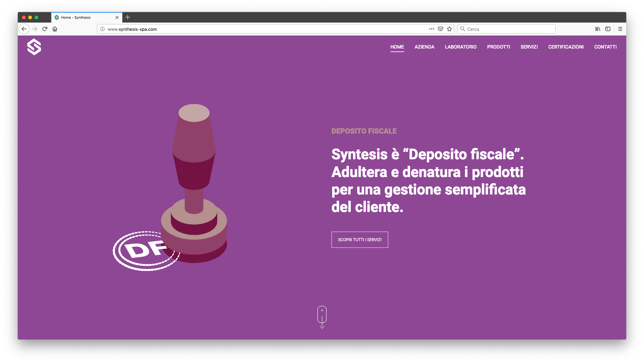Reload the current page
Image resolution: width=644 pixels, height=363 pixels.
(45, 29)
